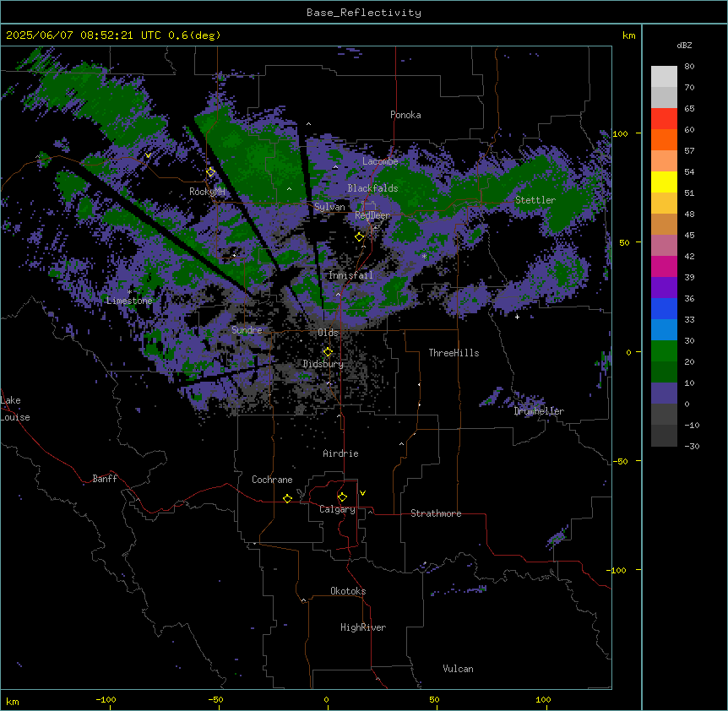The height and width of the screenshot is (711, 728).
Task: Click the Ponoka town label
Action: click(x=405, y=115)
